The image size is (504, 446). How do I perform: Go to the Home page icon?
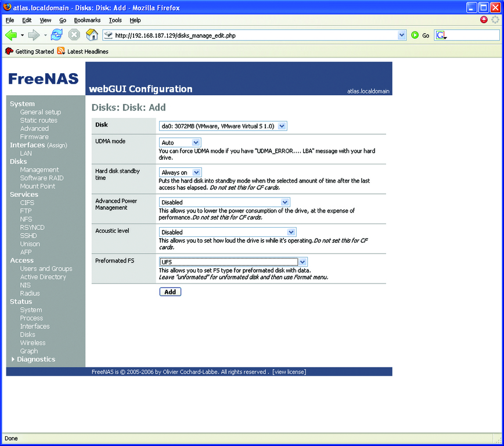[x=92, y=35]
